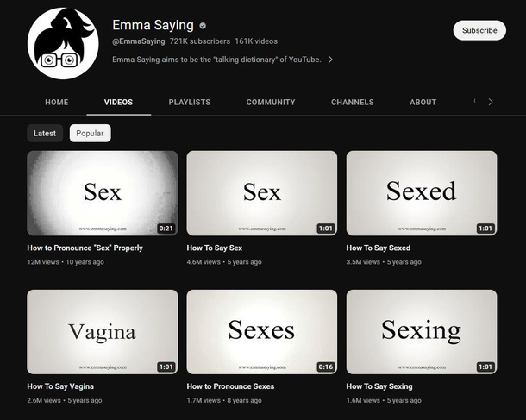Open the PLAYLISTS tab
Viewport: 526px width, 420px height.
coord(190,103)
